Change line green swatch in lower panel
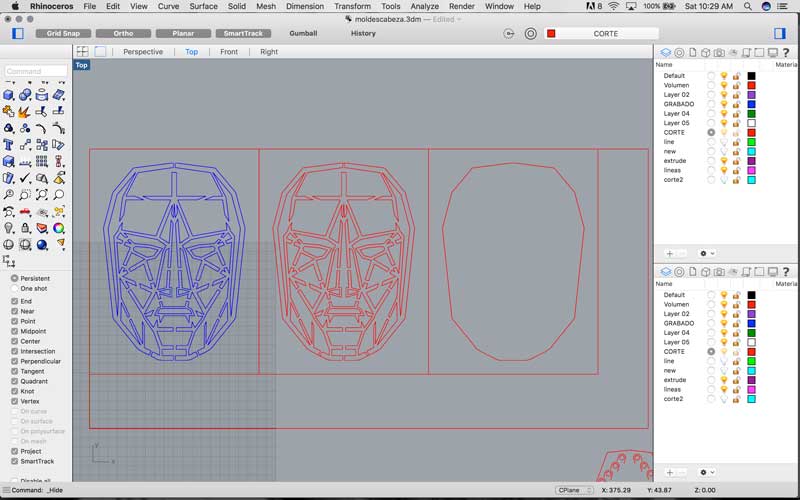 pos(751,361)
